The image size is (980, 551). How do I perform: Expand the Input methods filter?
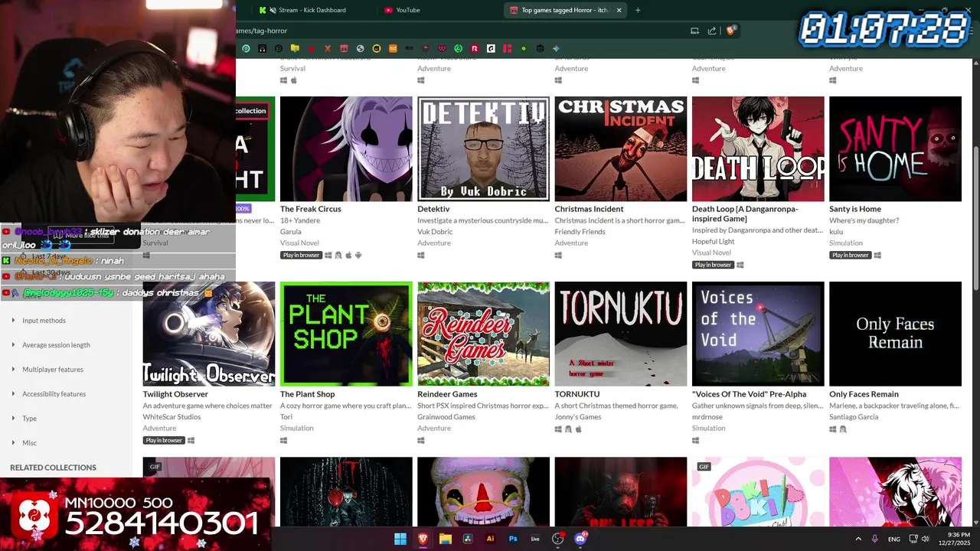coord(44,321)
